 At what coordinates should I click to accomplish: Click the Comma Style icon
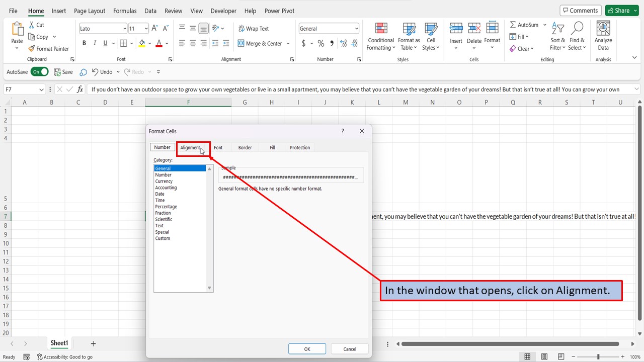point(331,43)
